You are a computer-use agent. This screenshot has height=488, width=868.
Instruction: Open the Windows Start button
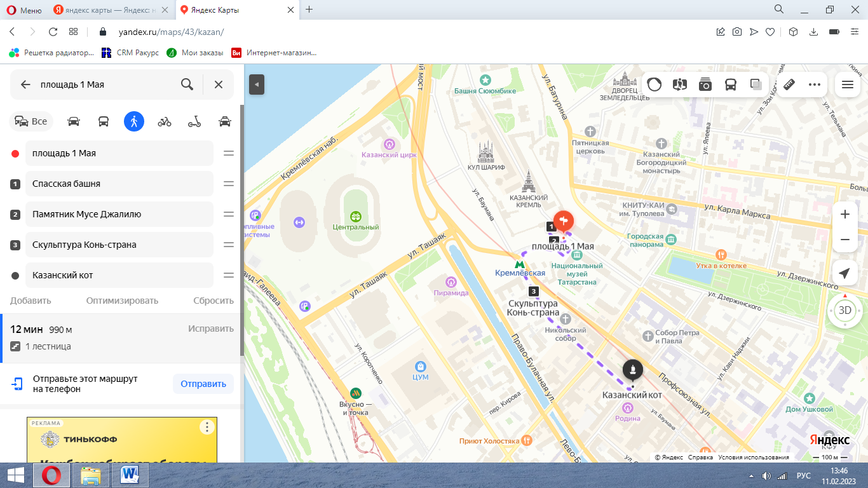[16, 475]
